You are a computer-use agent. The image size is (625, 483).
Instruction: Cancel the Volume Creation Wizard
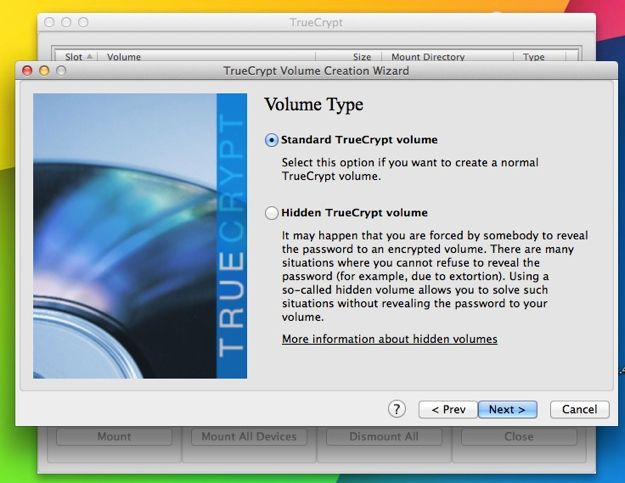tap(580, 410)
